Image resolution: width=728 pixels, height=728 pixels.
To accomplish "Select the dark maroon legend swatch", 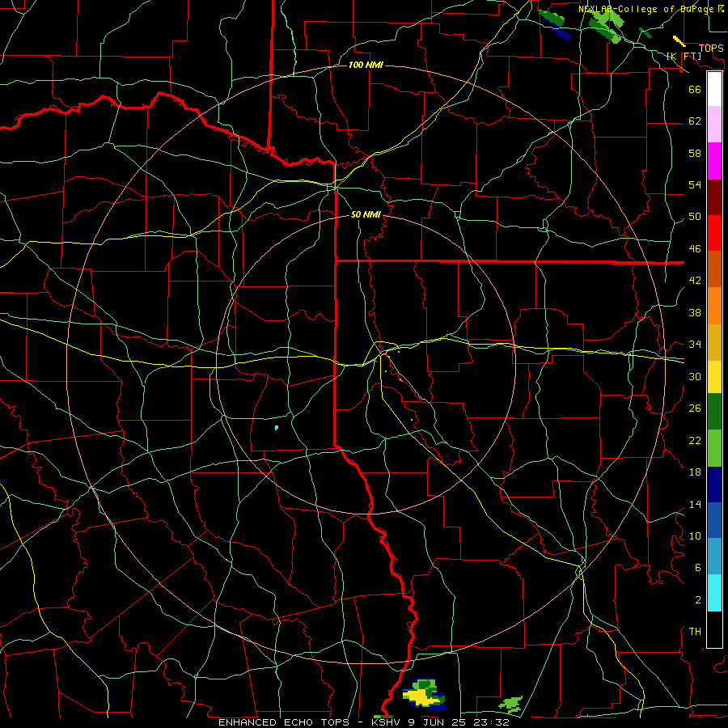I will pos(714,197).
